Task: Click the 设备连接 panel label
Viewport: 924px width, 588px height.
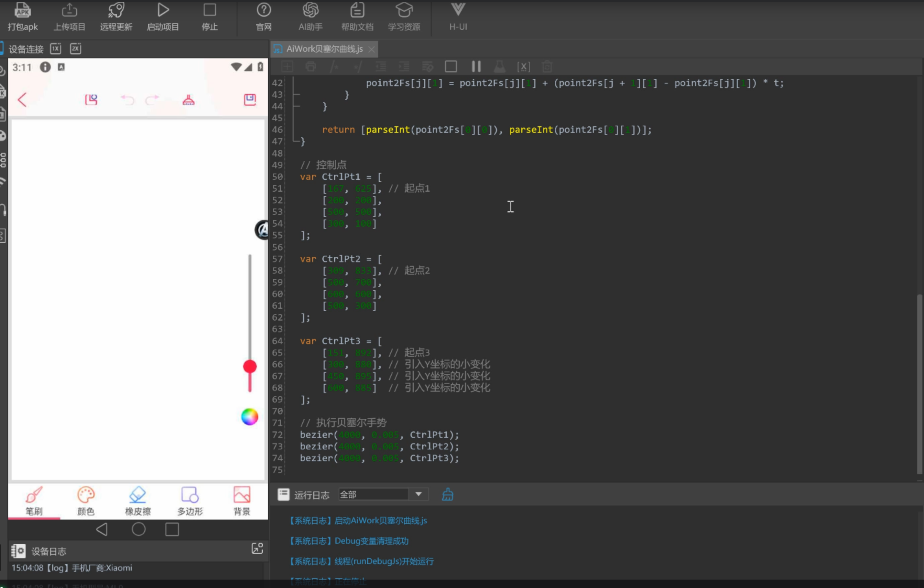Action: 26,49
